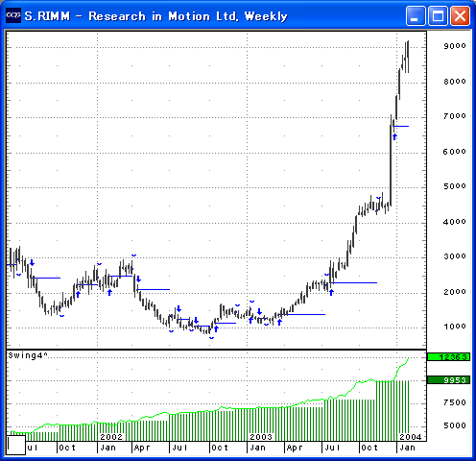Click the 1000 price scale label
Screen dimensions: 476x461
[x=455, y=327]
